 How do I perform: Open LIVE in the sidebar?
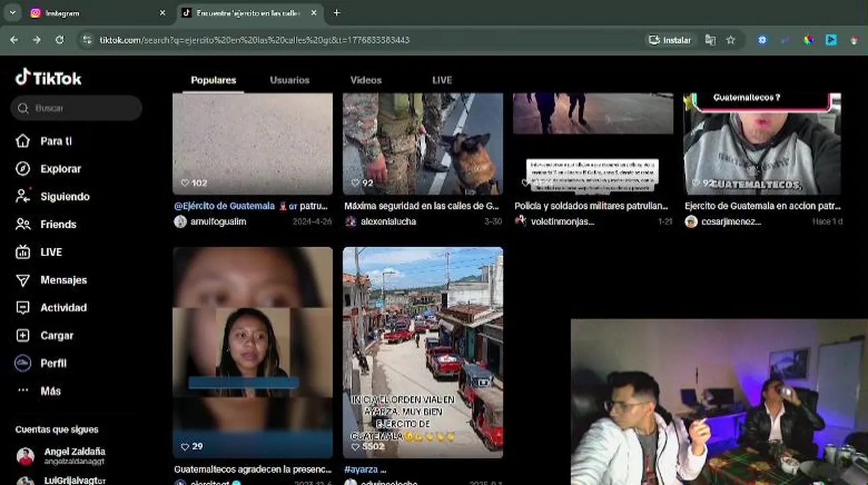[39, 252]
